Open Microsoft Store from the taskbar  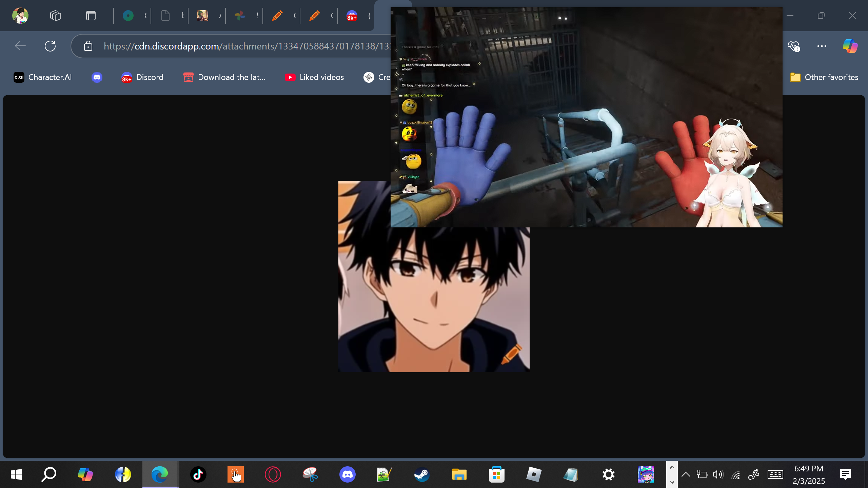pyautogui.click(x=496, y=474)
